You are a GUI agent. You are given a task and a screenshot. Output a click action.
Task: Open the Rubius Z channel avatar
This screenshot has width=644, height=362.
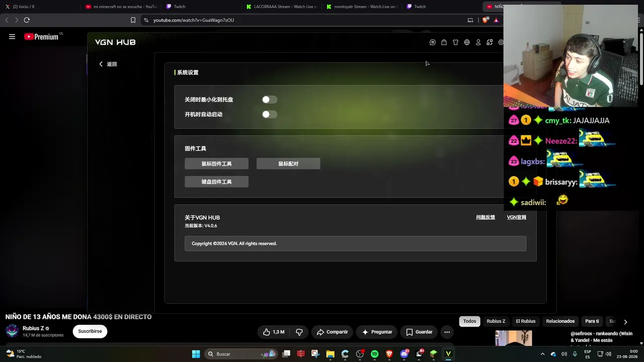tap(12, 331)
